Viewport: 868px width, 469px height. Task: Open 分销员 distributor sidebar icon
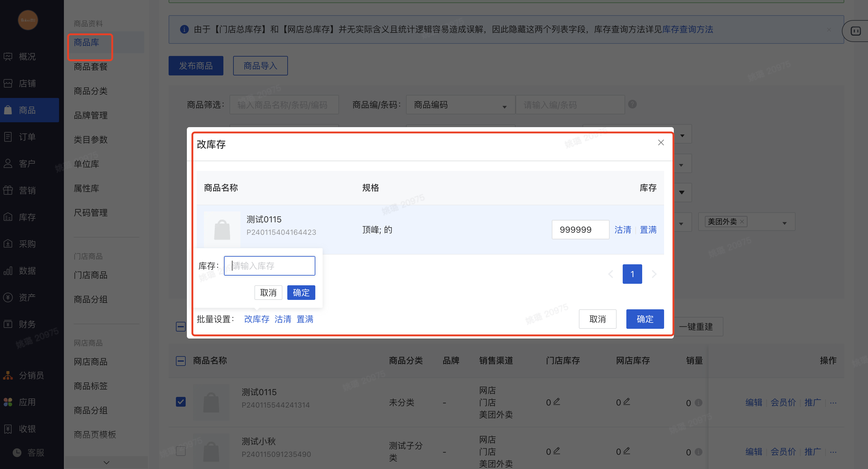pyautogui.click(x=8, y=375)
